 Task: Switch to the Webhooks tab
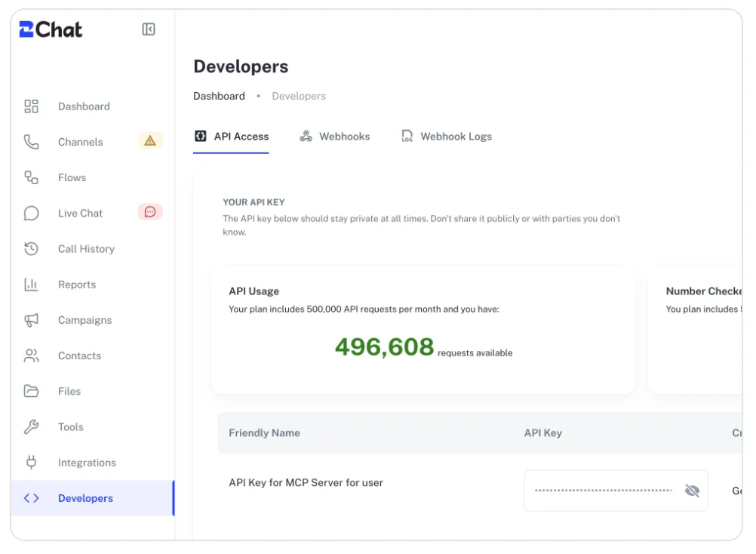click(x=335, y=137)
